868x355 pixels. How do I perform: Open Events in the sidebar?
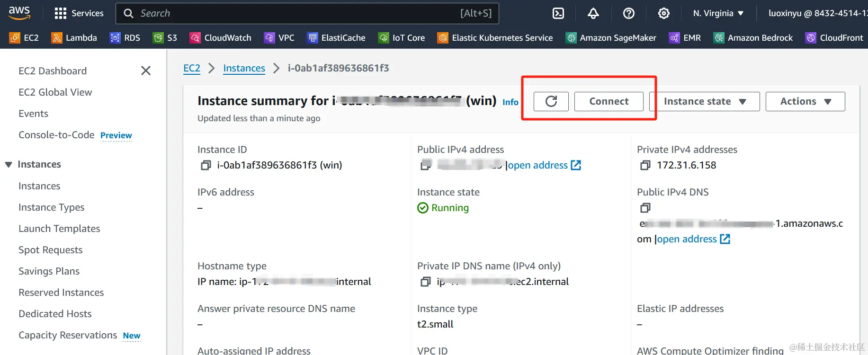pyautogui.click(x=33, y=114)
